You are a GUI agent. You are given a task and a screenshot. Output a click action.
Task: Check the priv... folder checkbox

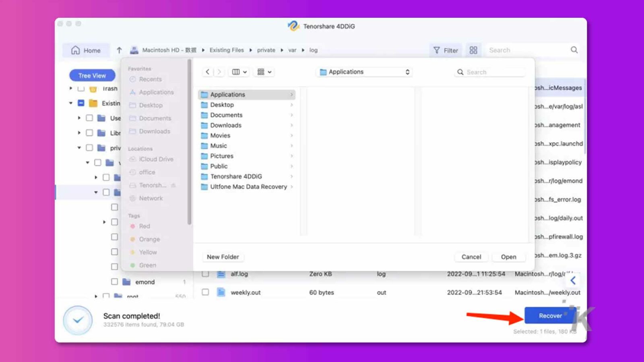tap(89, 148)
